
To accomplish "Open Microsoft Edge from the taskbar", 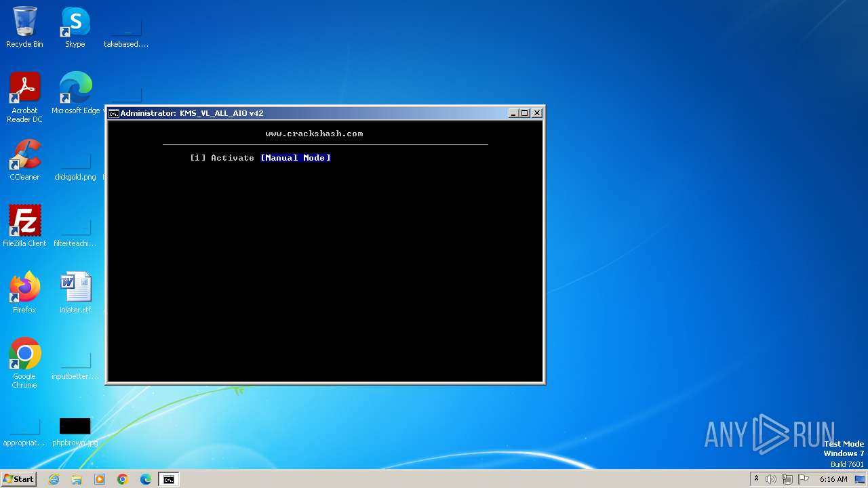I will pos(146,479).
